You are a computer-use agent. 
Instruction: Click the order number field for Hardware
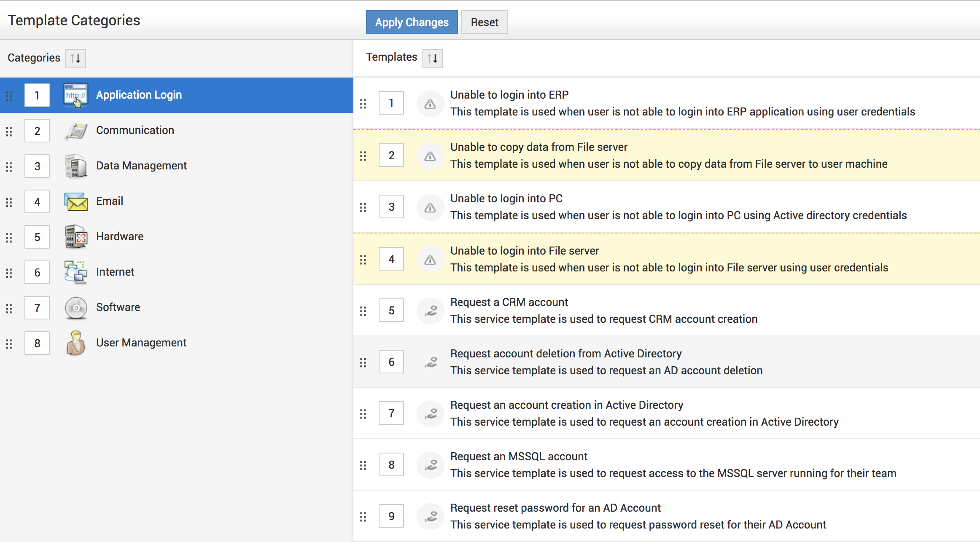[37, 237]
